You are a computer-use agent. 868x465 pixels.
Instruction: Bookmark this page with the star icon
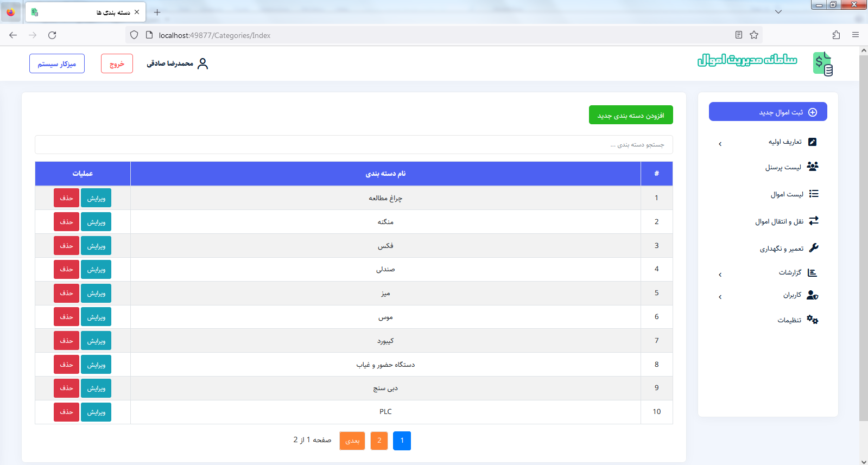coord(754,35)
